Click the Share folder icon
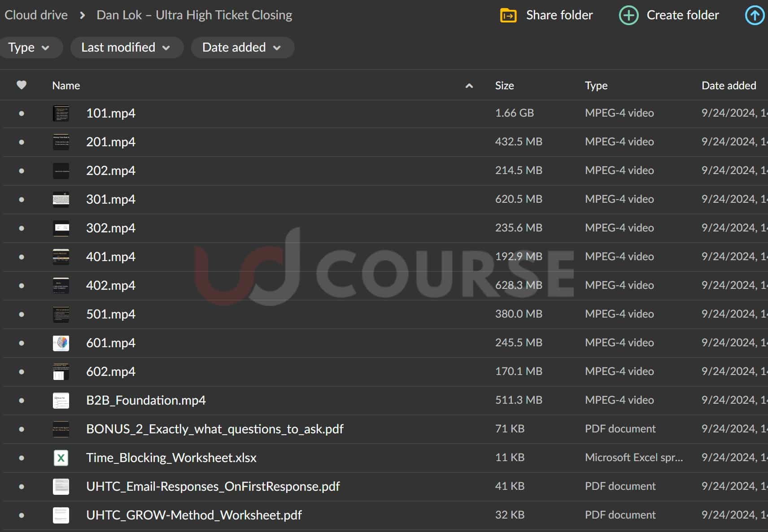This screenshot has height=532, width=768. point(508,15)
